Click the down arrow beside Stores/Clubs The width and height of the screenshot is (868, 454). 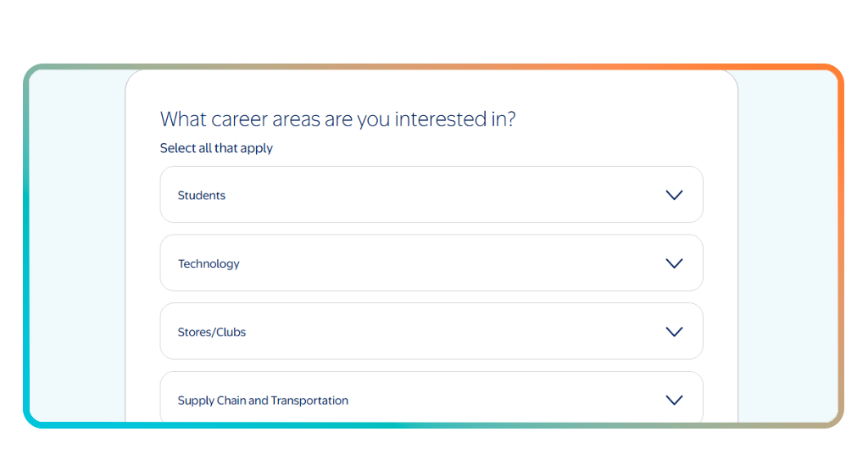pos(674,332)
